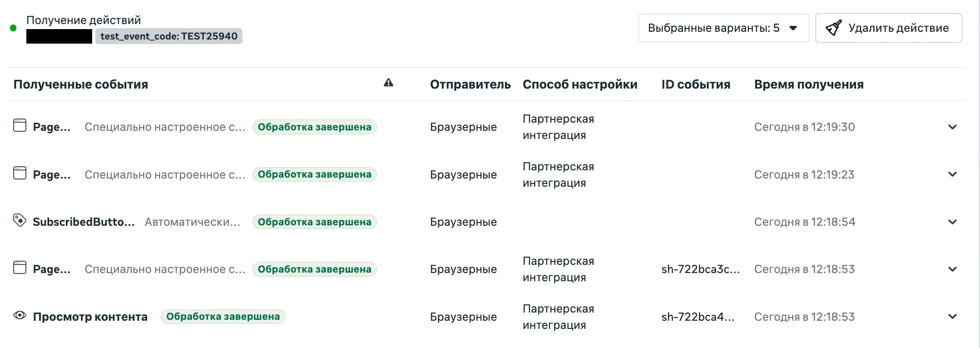This screenshot has width=980, height=348.
Task: Click the Отправитель column header
Action: pos(470,85)
